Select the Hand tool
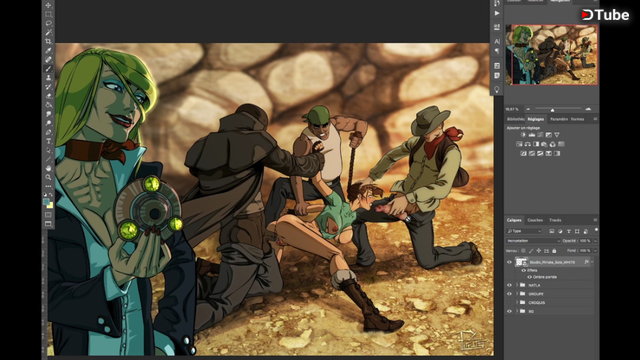 tap(49, 168)
